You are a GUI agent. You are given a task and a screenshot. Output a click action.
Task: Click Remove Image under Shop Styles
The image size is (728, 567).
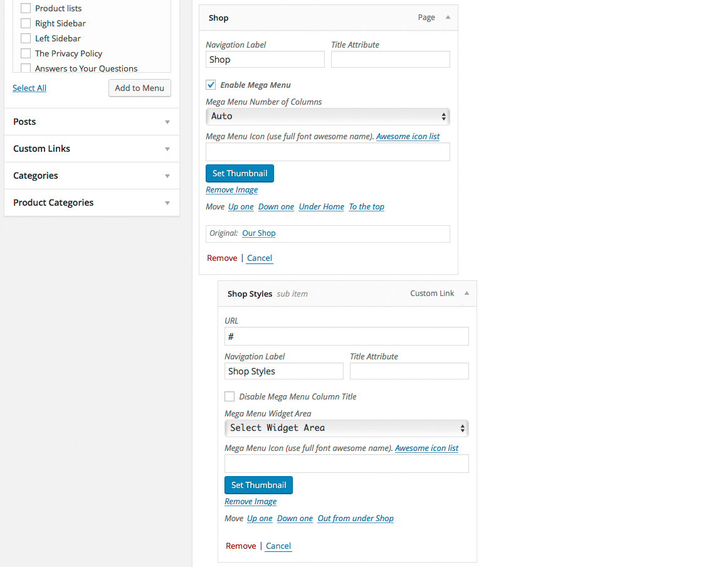click(250, 502)
